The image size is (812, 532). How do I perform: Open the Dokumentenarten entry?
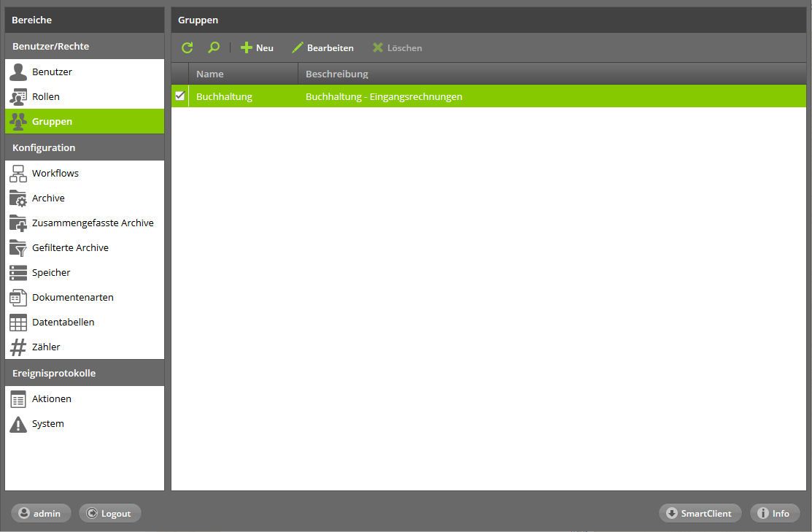click(85, 297)
